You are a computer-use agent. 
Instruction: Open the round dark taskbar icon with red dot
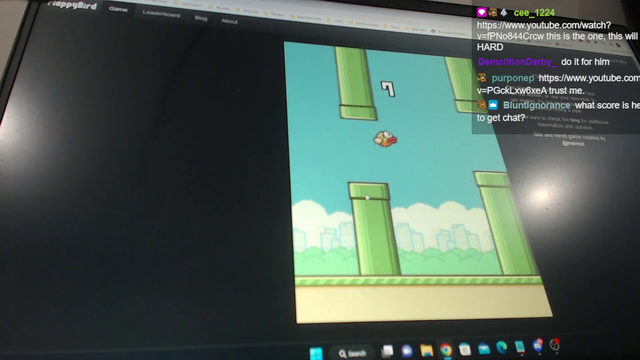click(x=554, y=345)
